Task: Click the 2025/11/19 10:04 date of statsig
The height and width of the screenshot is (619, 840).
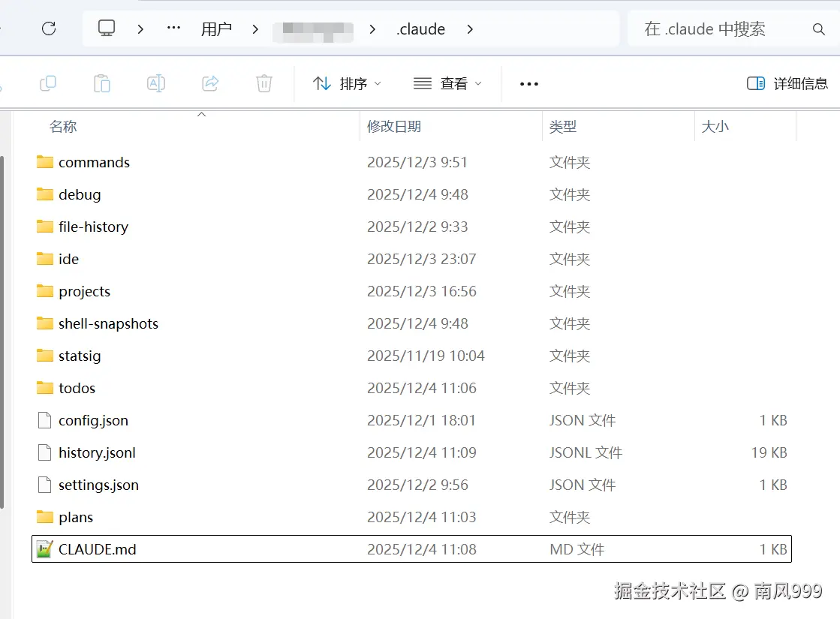Action: click(426, 356)
